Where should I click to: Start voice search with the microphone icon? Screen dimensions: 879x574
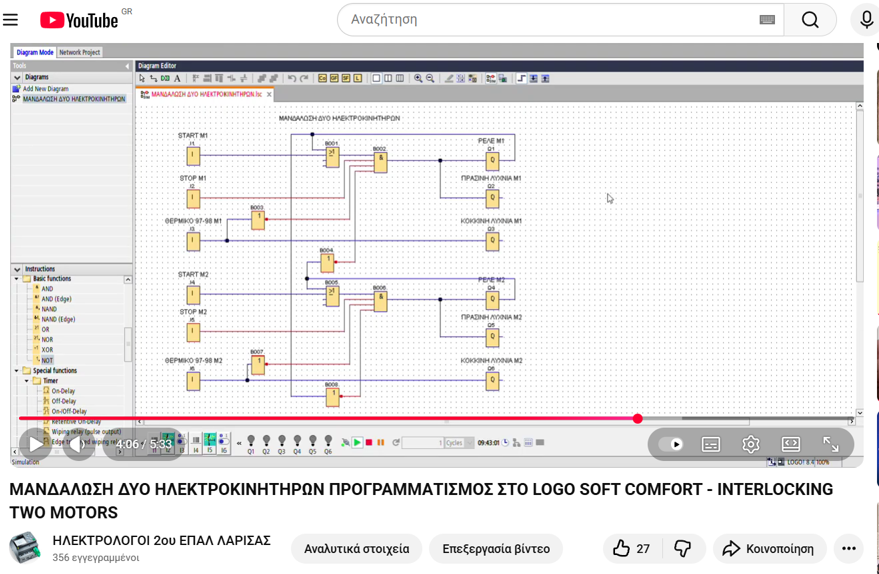click(x=866, y=20)
